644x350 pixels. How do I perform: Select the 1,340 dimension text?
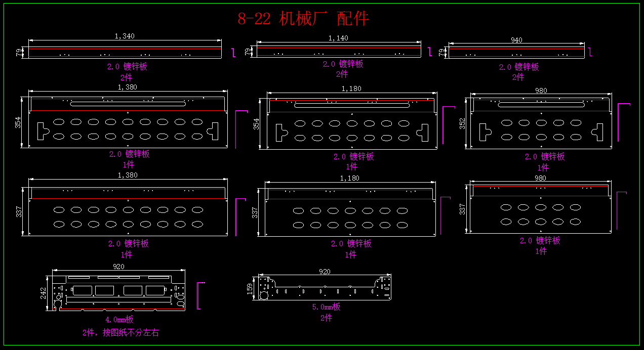[x=125, y=36]
